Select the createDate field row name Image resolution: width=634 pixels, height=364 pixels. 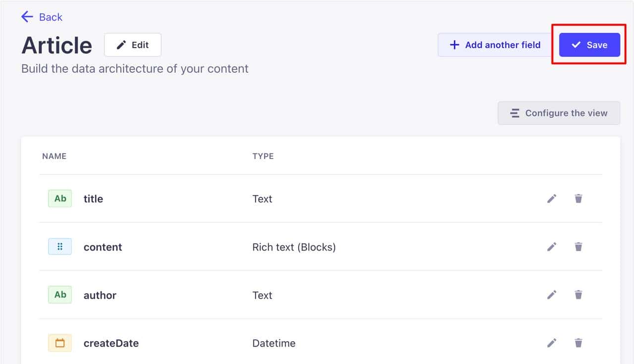[111, 343]
